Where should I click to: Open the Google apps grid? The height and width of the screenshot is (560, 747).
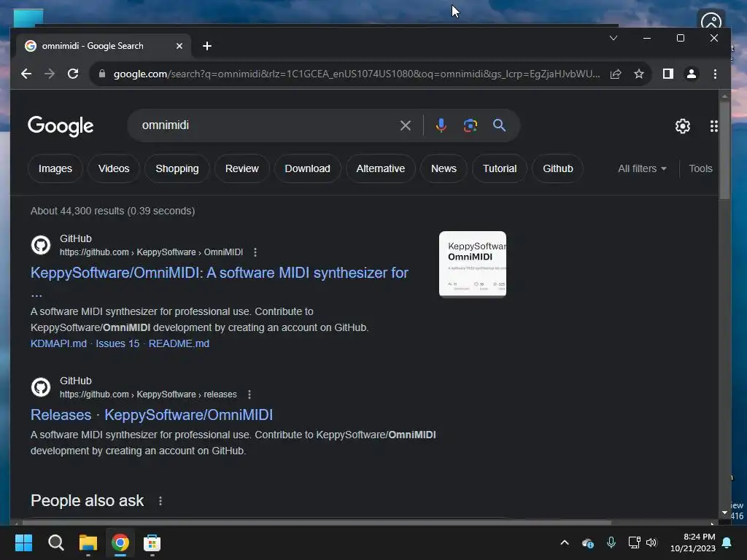[713, 126]
